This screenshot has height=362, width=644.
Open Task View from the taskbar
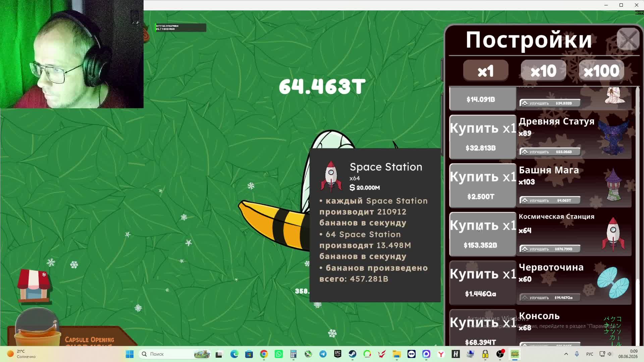tap(219, 354)
